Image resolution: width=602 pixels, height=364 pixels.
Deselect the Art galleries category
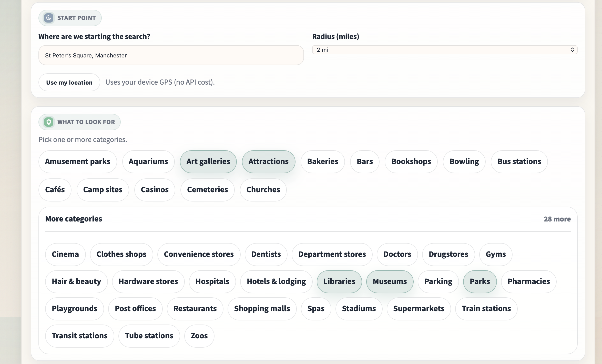(208, 161)
